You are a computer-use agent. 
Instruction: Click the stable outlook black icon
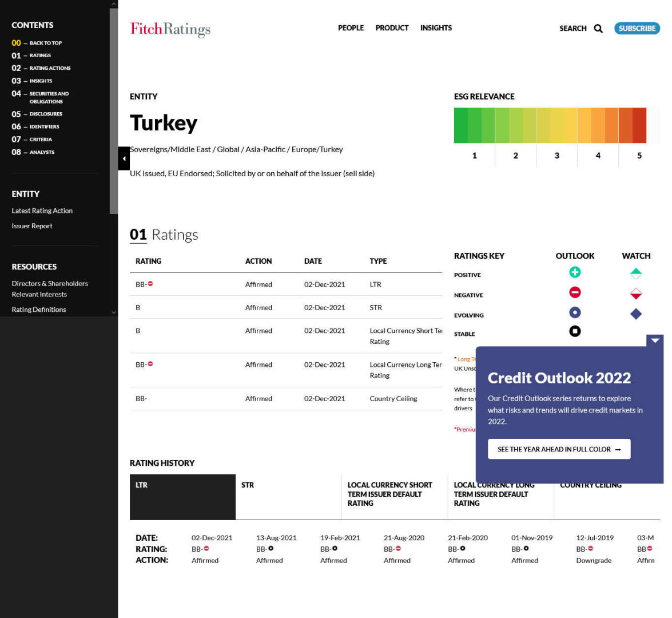[575, 331]
